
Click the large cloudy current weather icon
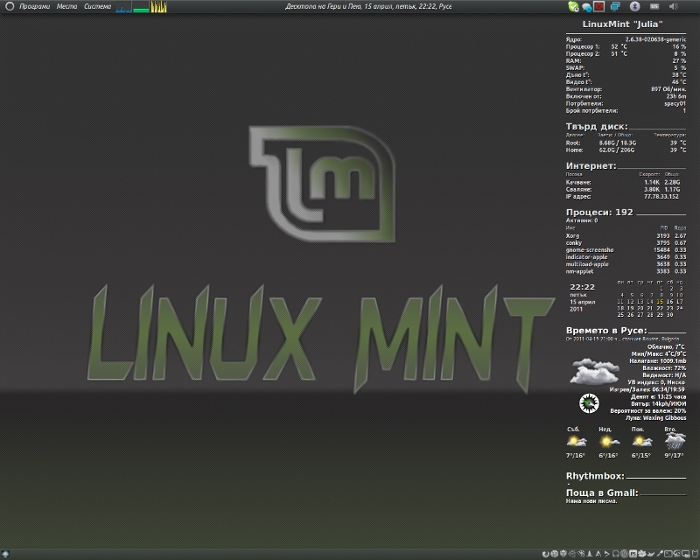(x=595, y=371)
